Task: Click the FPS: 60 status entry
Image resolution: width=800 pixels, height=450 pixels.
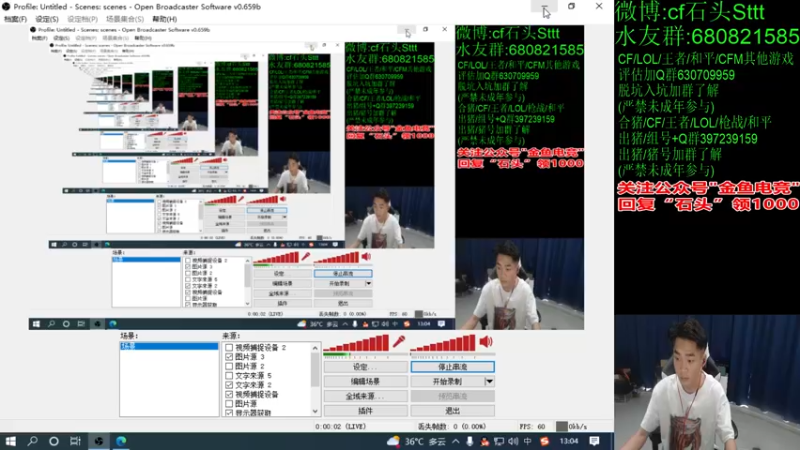Action: pyautogui.click(x=533, y=427)
